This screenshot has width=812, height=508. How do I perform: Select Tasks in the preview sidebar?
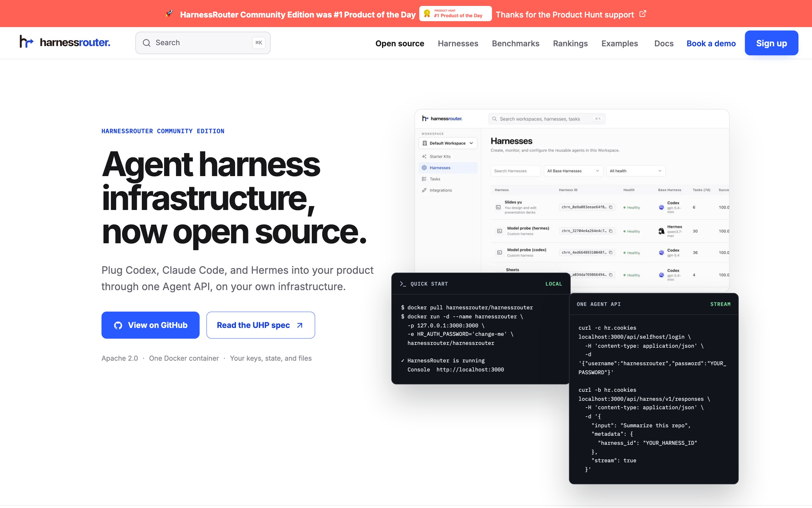[448, 179]
